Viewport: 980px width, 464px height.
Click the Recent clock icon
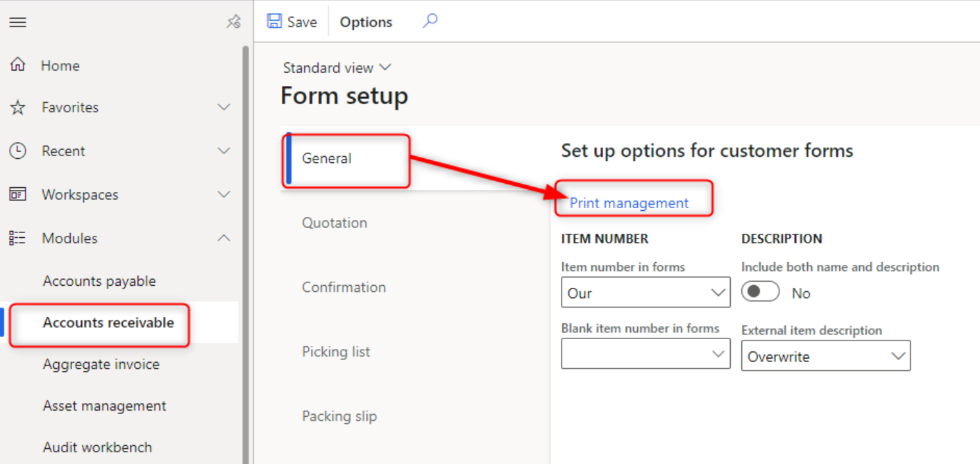(17, 151)
